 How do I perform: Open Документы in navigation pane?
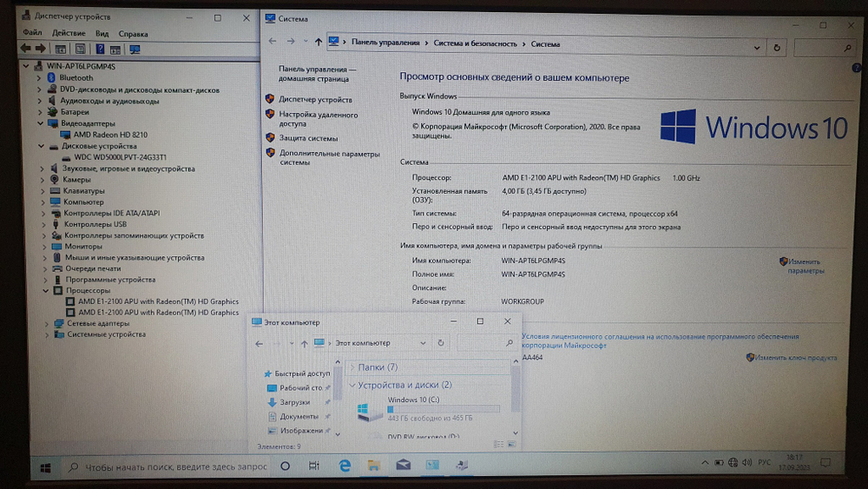click(x=299, y=416)
